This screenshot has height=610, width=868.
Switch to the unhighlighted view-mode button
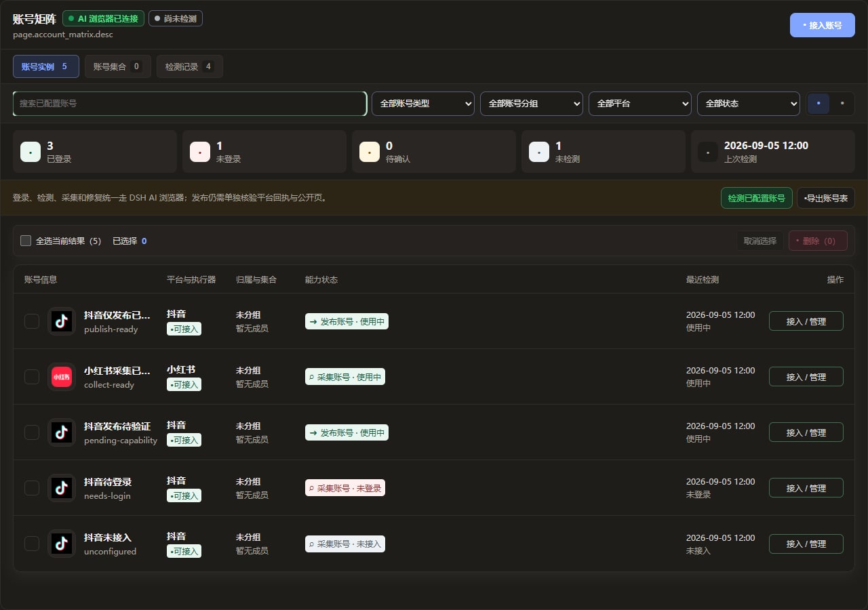tap(842, 104)
